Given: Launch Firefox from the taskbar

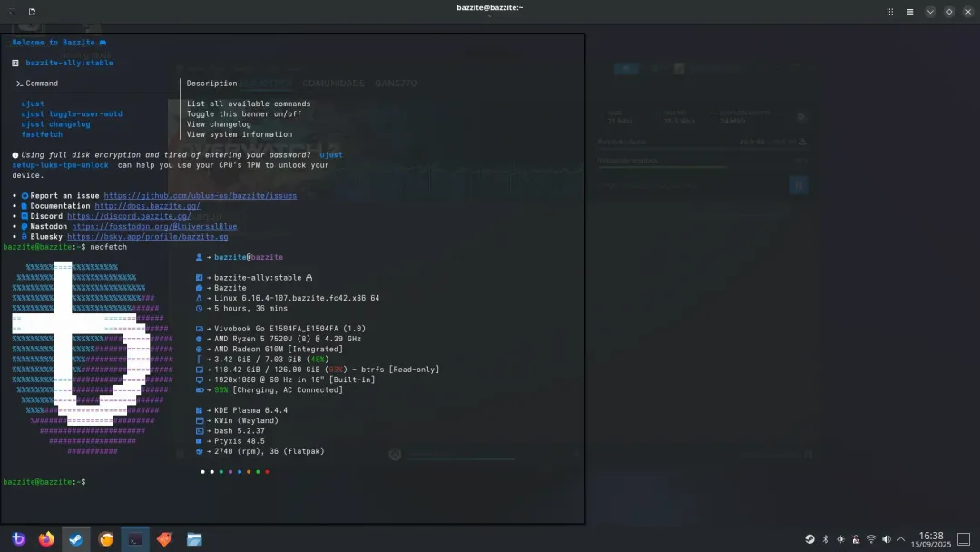Looking at the screenshot, I should [x=46, y=539].
